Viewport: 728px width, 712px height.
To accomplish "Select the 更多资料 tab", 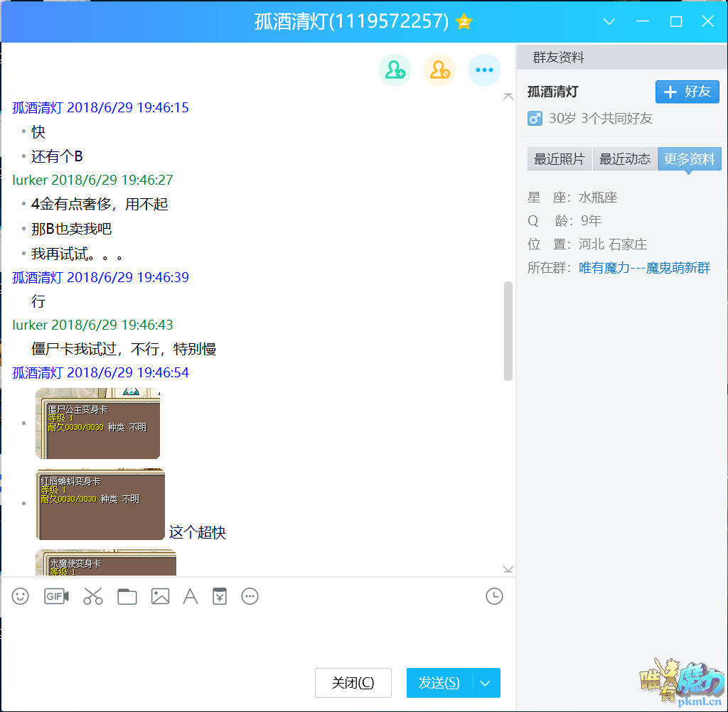I will [x=689, y=159].
